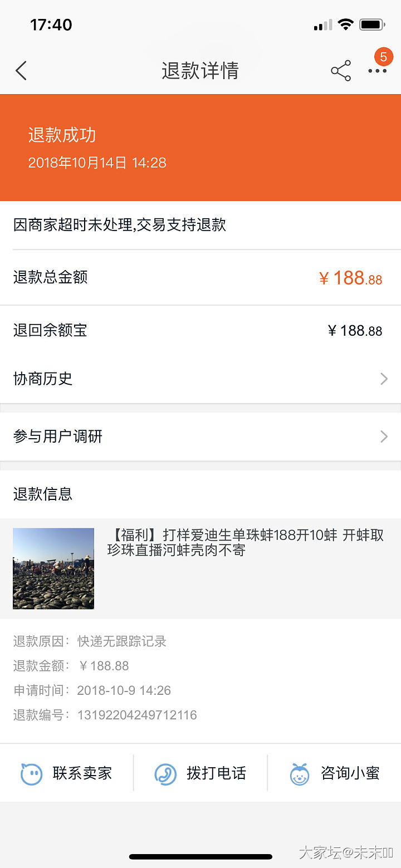Viewport: 401px width, 868px height.
Task: Tap the contact seller chat icon
Action: pyautogui.click(x=32, y=773)
